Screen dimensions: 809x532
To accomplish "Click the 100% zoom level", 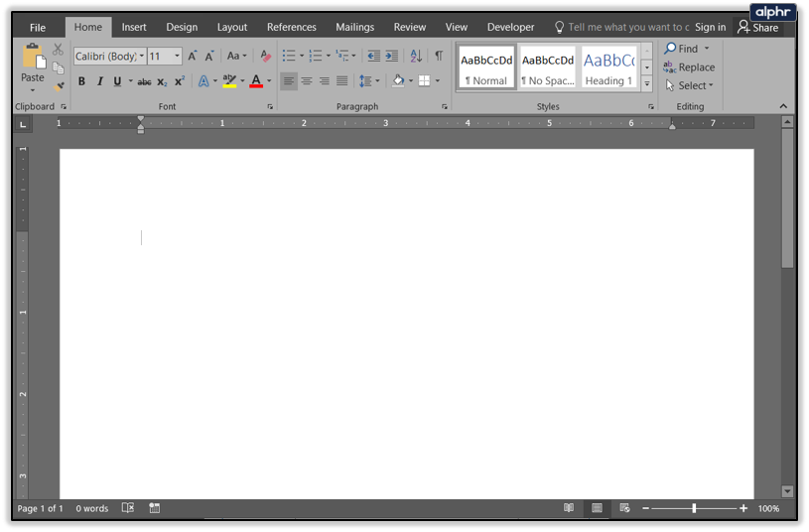I will [768, 508].
